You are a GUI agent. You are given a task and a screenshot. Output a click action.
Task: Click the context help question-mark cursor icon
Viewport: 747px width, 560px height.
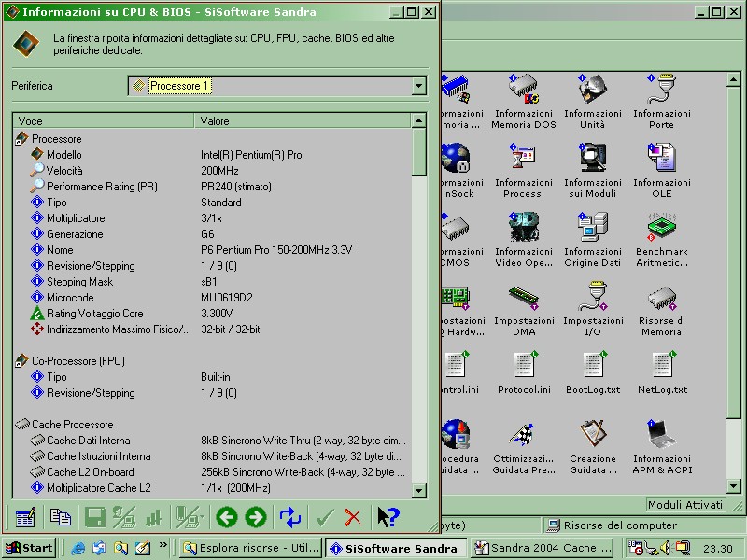pos(388,517)
